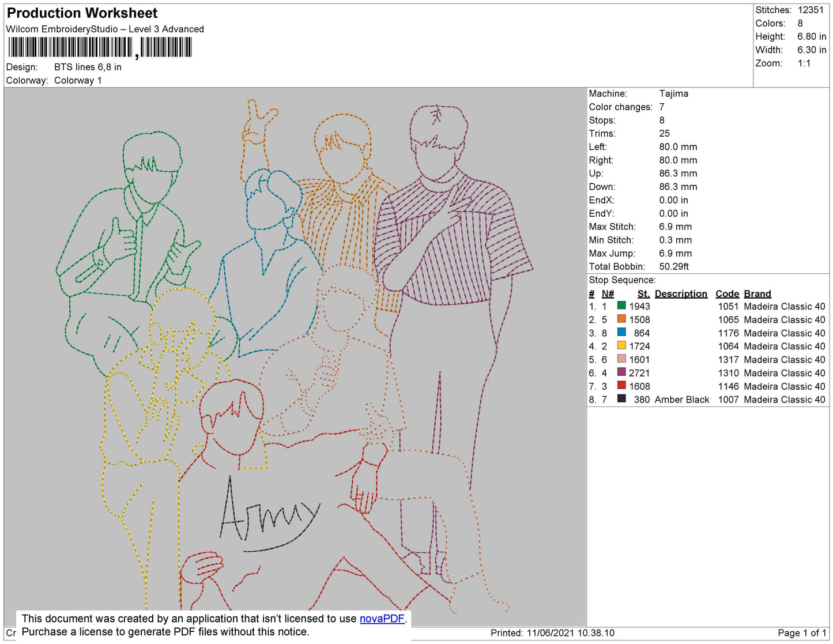The height and width of the screenshot is (644, 833).
Task: Select the stitch count "1943" in row 1
Action: (x=640, y=306)
